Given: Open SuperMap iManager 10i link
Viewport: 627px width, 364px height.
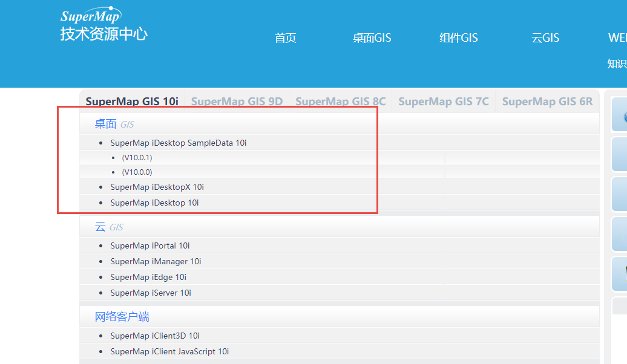Looking at the screenshot, I should point(156,261).
